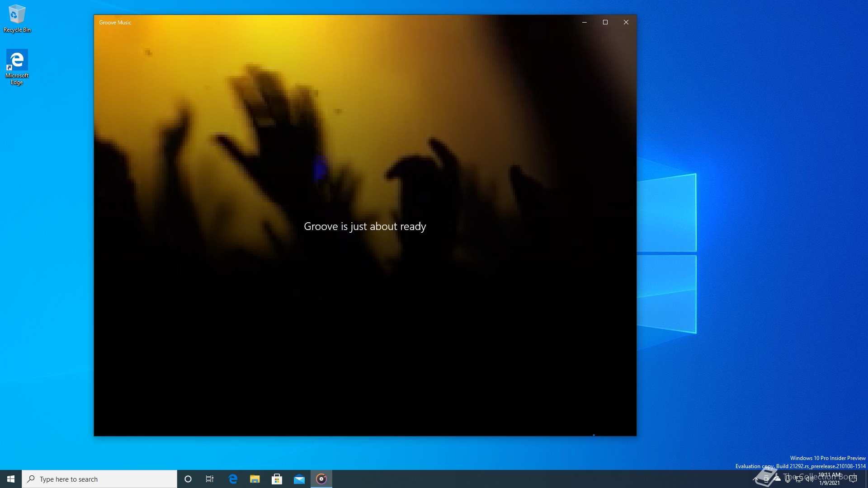Minimize the Groove Music window
Screen dimensions: 868x488
point(585,22)
